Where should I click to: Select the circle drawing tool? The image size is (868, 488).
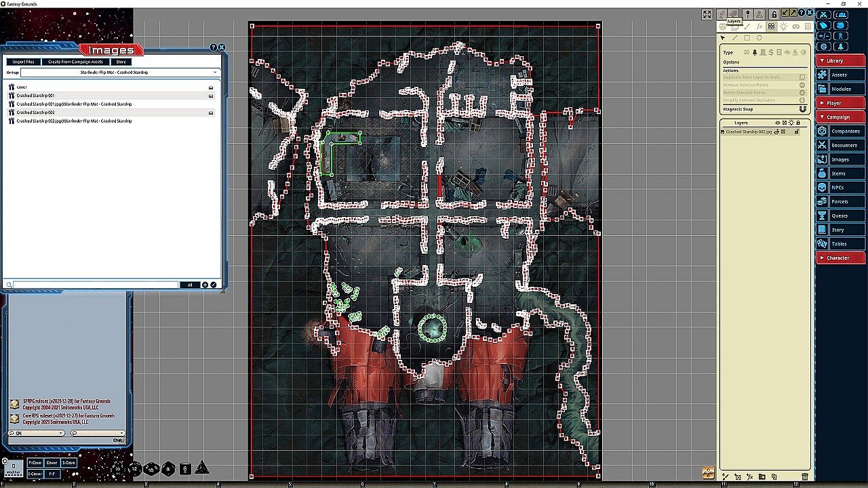759,38
